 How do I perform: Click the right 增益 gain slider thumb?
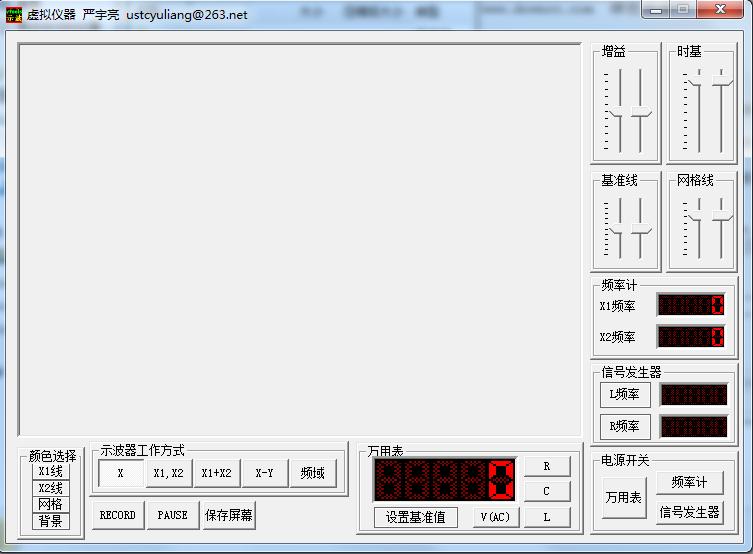click(641, 113)
